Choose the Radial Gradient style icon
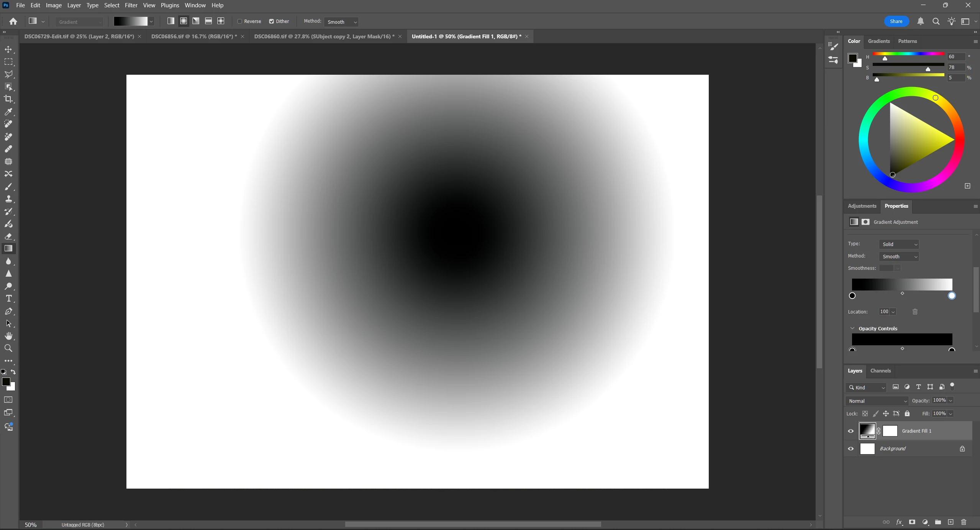The image size is (980, 530). tap(184, 21)
